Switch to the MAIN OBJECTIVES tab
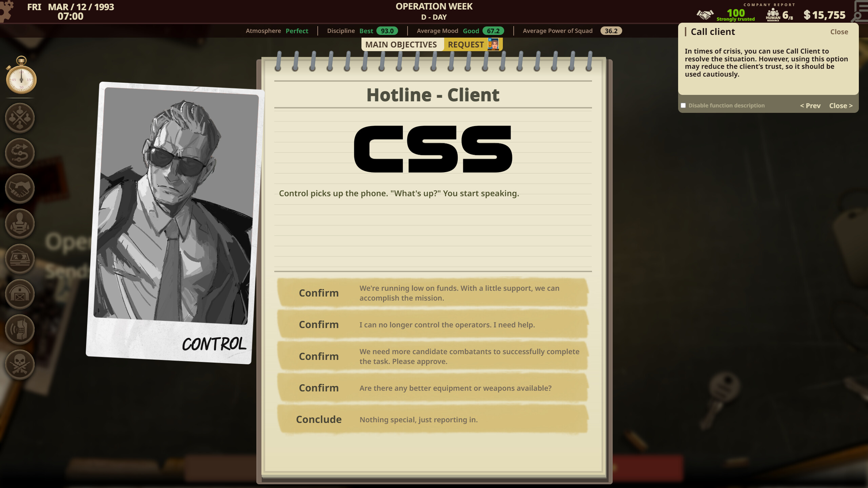868x488 pixels. (x=402, y=44)
